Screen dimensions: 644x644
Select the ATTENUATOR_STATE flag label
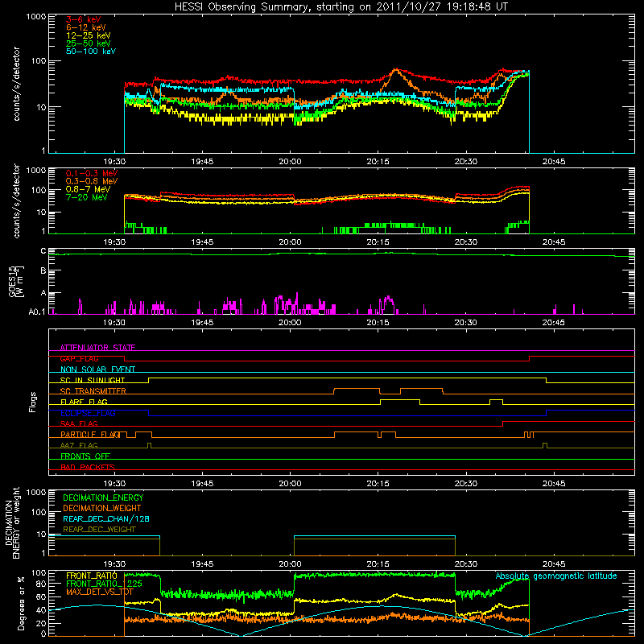coord(97,348)
